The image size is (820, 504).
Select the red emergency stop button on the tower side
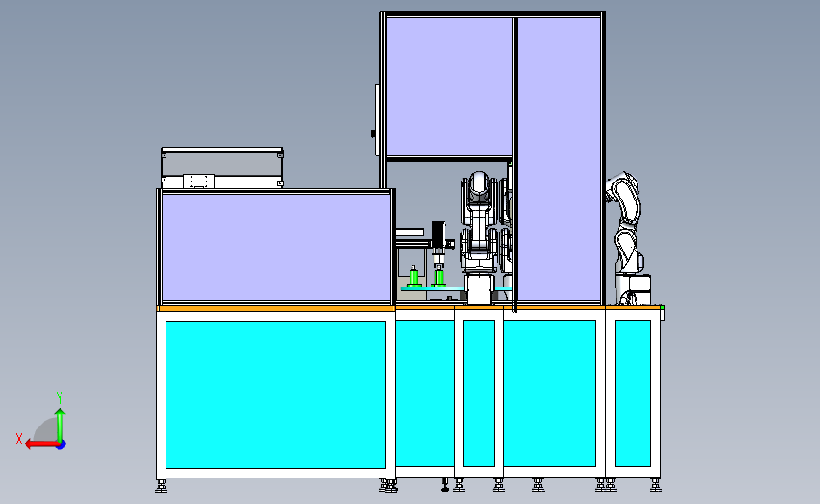coord(373,134)
